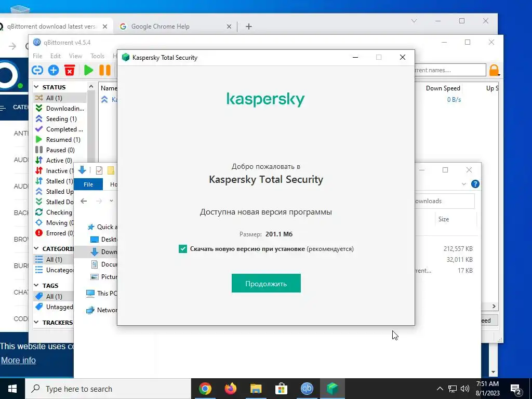The width and height of the screenshot is (532, 399).
Task: Click the filter torrent names search field
Action: [450, 70]
